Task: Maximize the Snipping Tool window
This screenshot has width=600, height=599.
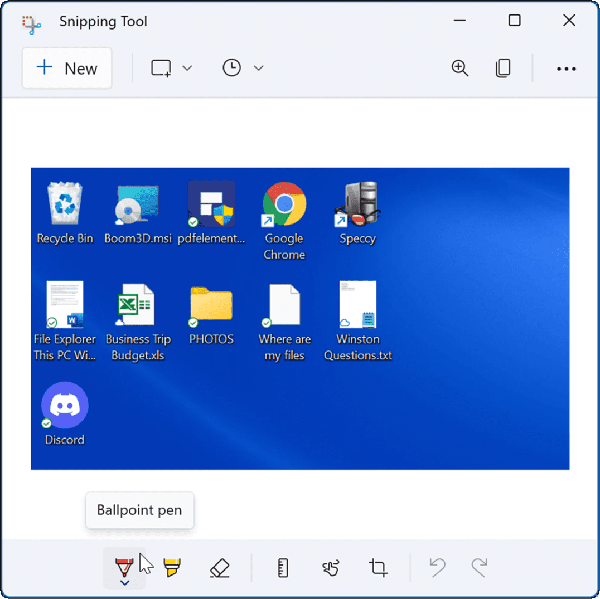Action: [514, 20]
